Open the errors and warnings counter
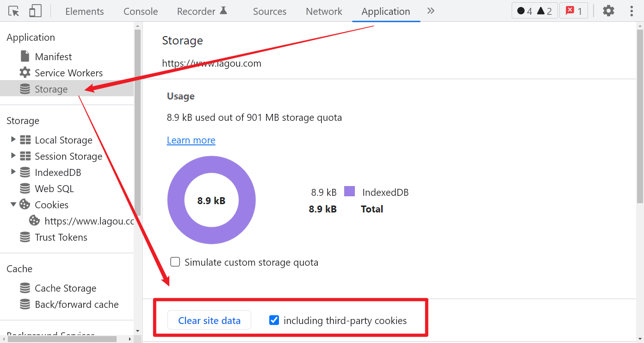Screen dimensions: 644x343 click(x=534, y=11)
